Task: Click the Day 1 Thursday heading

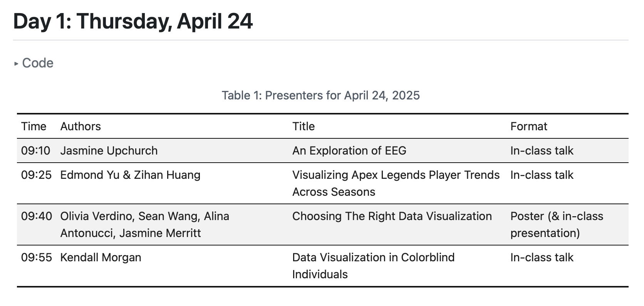Action: (x=133, y=21)
